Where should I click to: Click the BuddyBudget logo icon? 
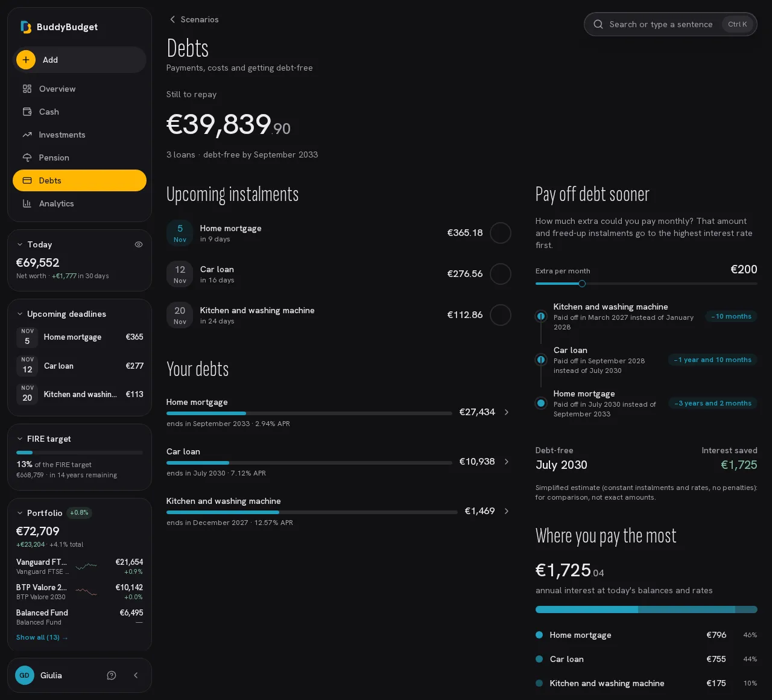[26, 27]
